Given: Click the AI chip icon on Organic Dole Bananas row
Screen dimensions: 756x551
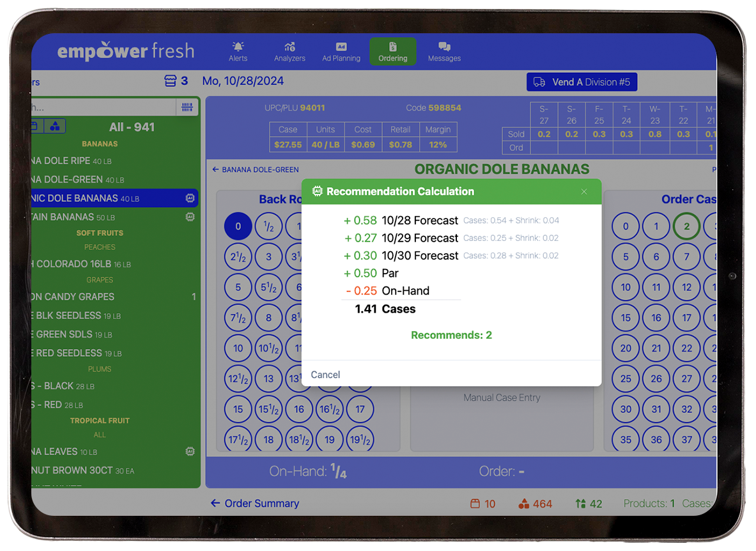Looking at the screenshot, I should click(x=190, y=198).
